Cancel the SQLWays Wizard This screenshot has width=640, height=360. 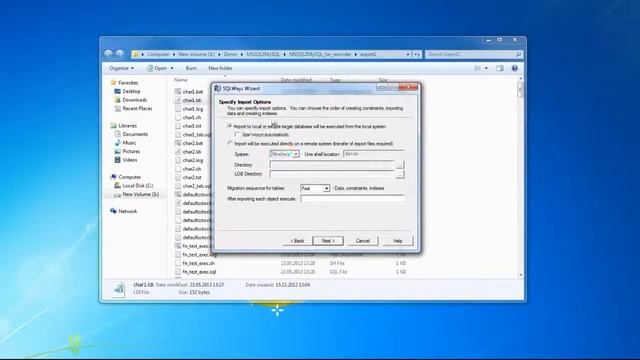(x=362, y=241)
